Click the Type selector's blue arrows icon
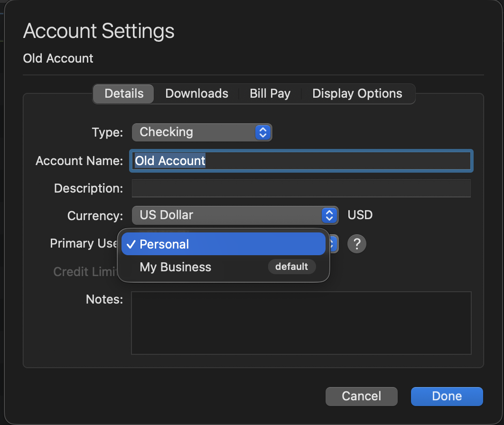The width and height of the screenshot is (504, 425). [x=263, y=132]
